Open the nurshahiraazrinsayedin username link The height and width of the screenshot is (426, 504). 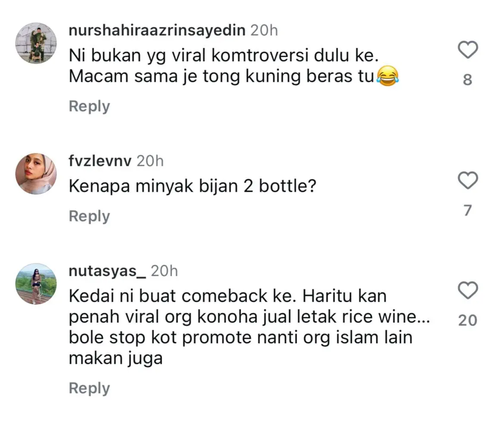(157, 31)
